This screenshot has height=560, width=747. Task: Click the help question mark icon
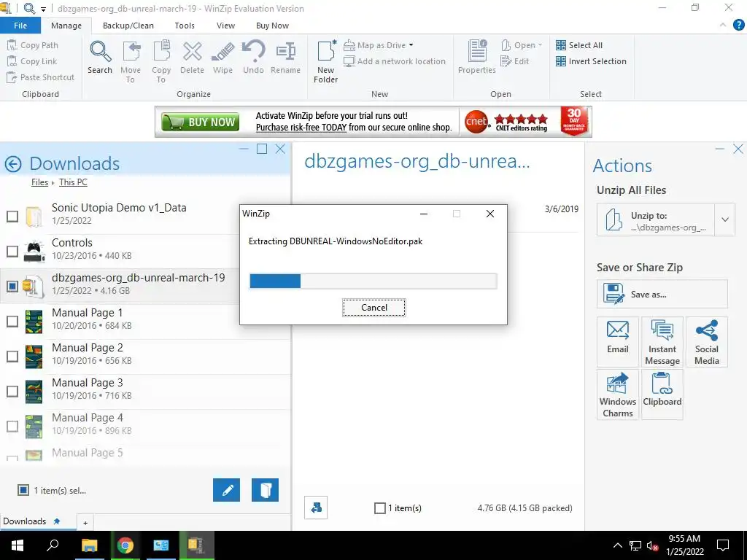[738, 25]
